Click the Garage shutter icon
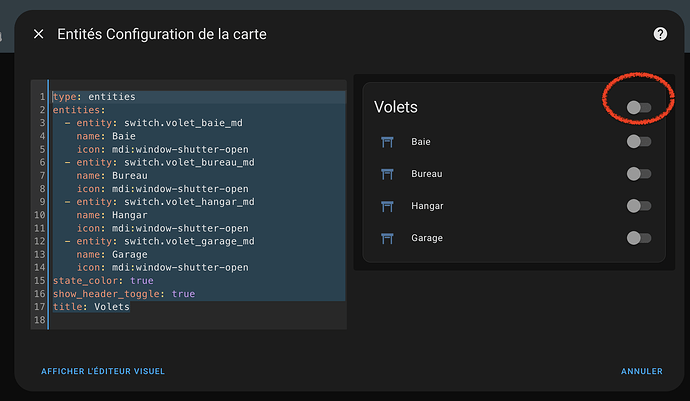 coord(387,238)
